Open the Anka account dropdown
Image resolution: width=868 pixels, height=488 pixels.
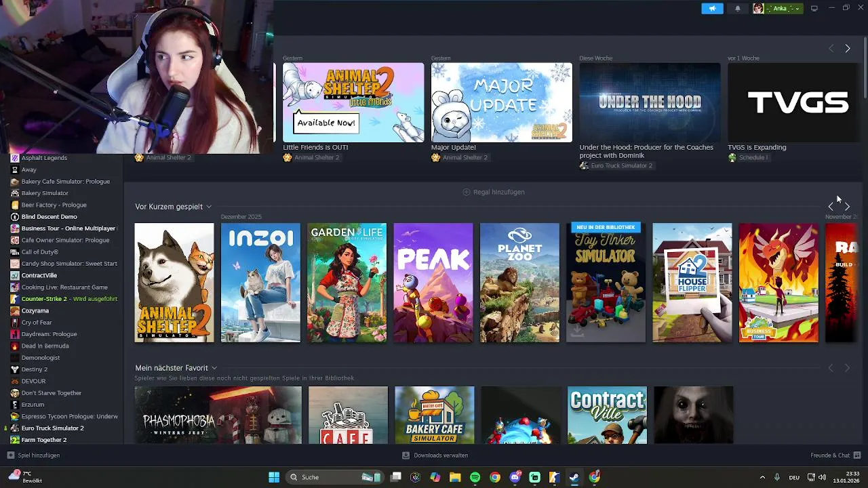[785, 8]
